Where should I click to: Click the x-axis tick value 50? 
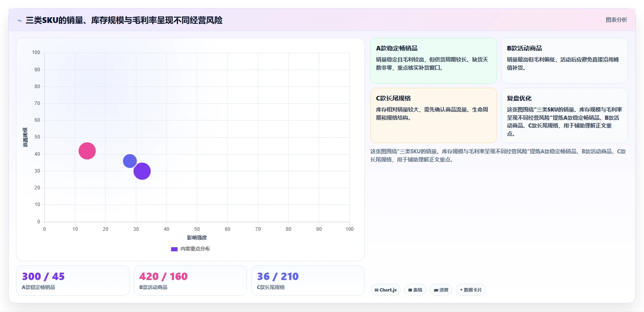point(197,229)
